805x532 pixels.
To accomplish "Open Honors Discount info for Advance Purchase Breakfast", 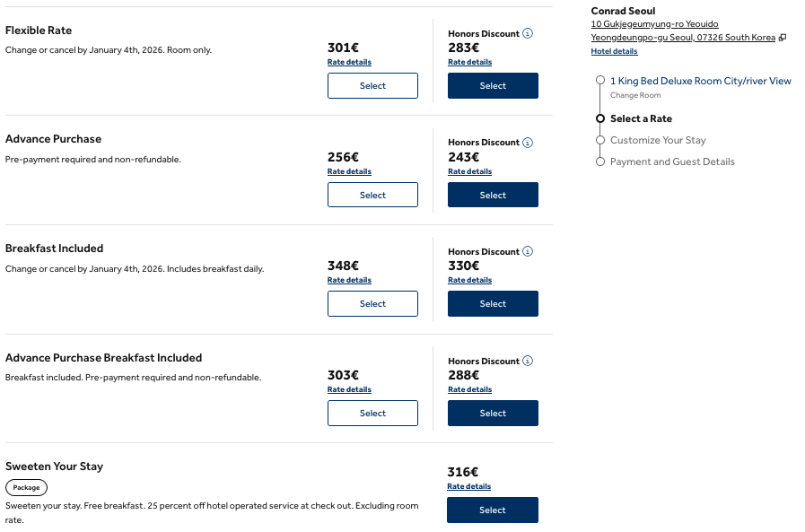I will pyautogui.click(x=528, y=362).
